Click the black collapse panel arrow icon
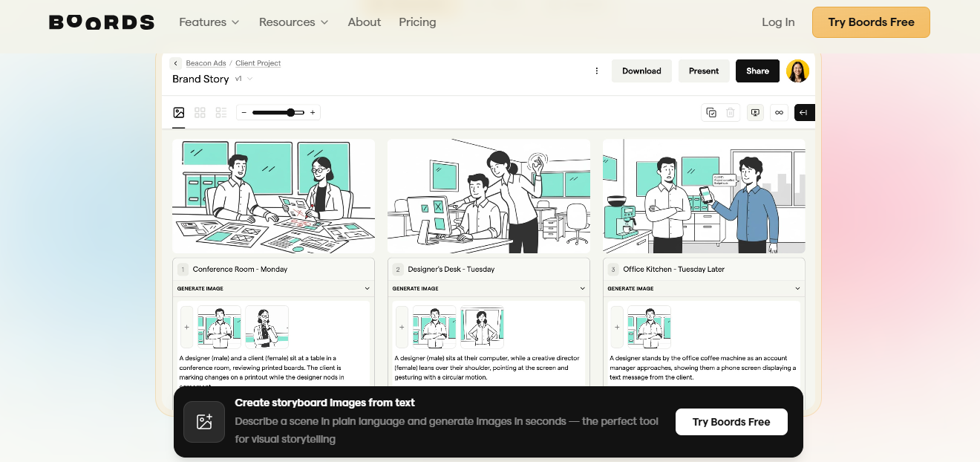Screen dimensions: 980x462 [804, 113]
